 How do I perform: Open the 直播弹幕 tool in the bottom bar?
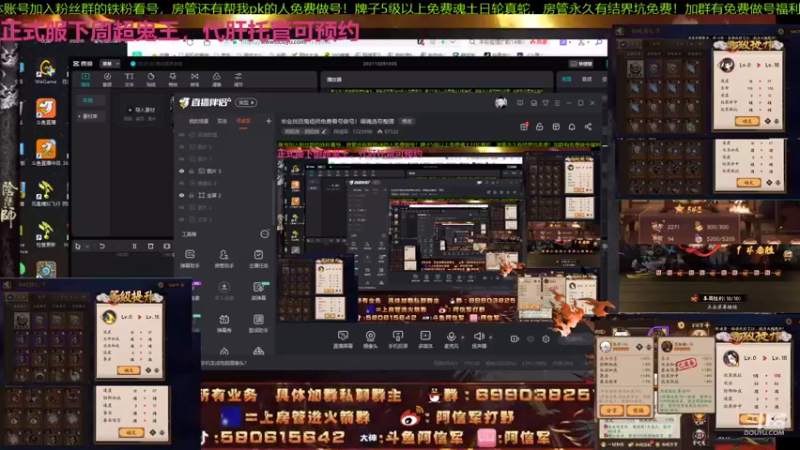click(343, 339)
